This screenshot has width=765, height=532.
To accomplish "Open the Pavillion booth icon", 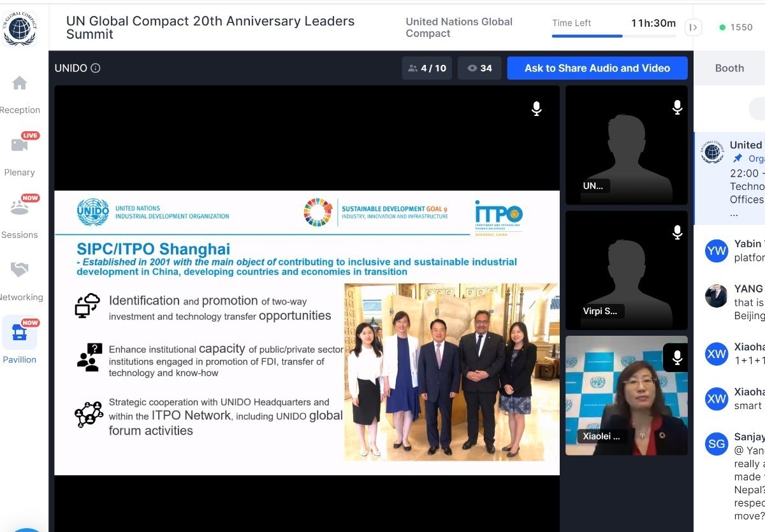I will click(x=20, y=332).
